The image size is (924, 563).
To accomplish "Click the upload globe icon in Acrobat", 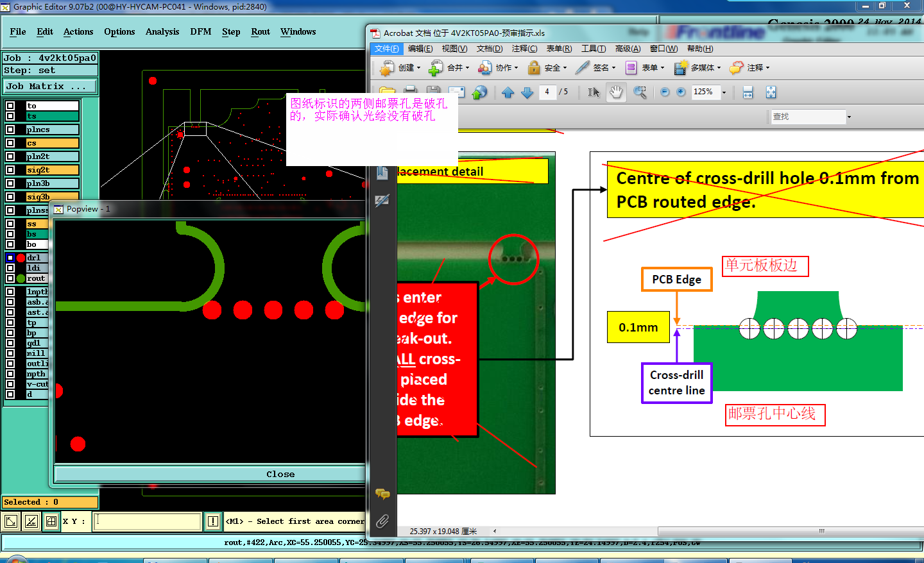I will [479, 92].
